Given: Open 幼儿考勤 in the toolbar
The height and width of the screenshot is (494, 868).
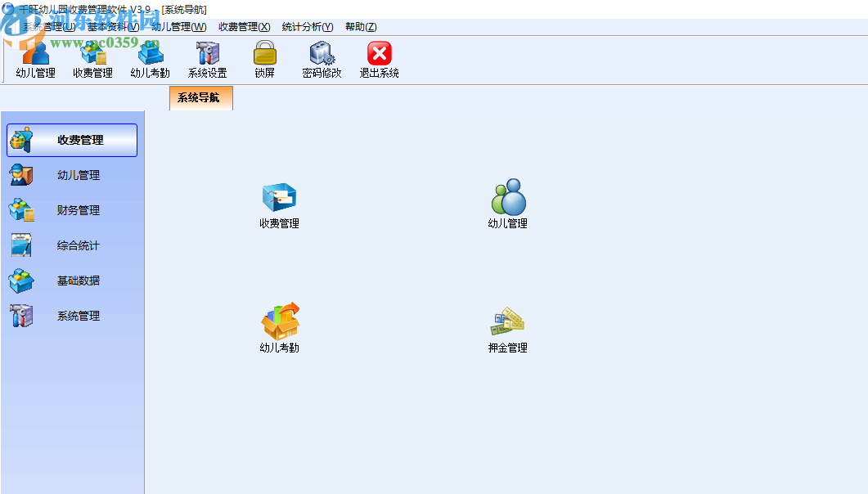Looking at the screenshot, I should click(150, 60).
